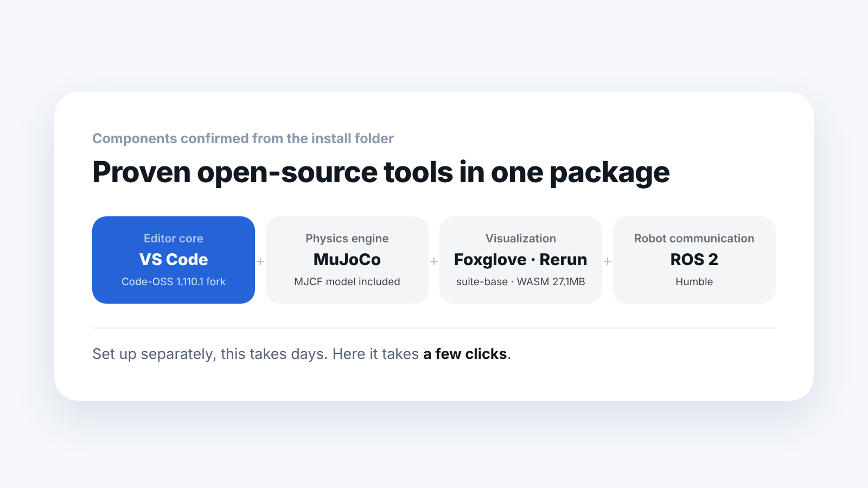Click subtitle 'Components confirmed from the install folder'
Image resolution: width=868 pixels, height=488 pixels.
[x=243, y=138]
